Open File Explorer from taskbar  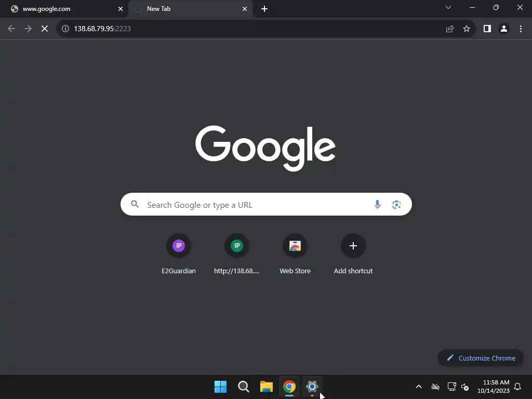coord(267,387)
